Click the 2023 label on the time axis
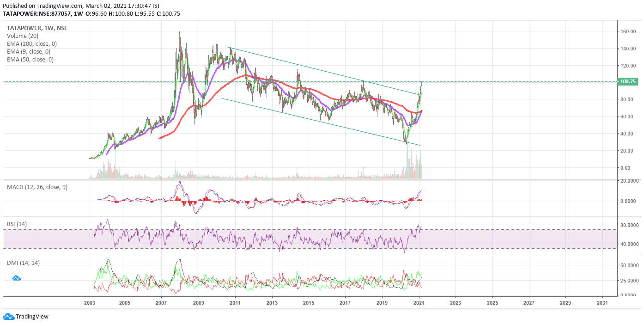Screen dimensions: 644x325 [456, 303]
